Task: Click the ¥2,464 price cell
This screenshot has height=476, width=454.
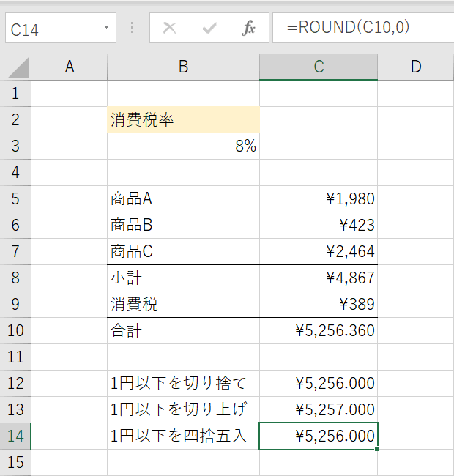Action: point(319,252)
